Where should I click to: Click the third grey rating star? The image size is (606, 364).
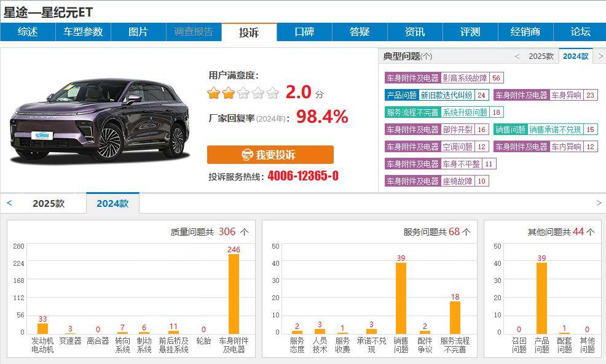coord(243,93)
